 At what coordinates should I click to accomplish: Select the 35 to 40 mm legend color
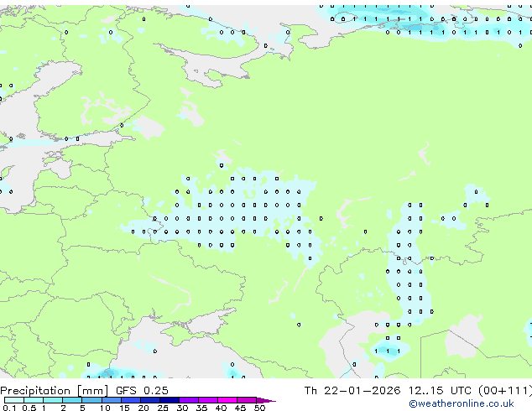[208, 400]
